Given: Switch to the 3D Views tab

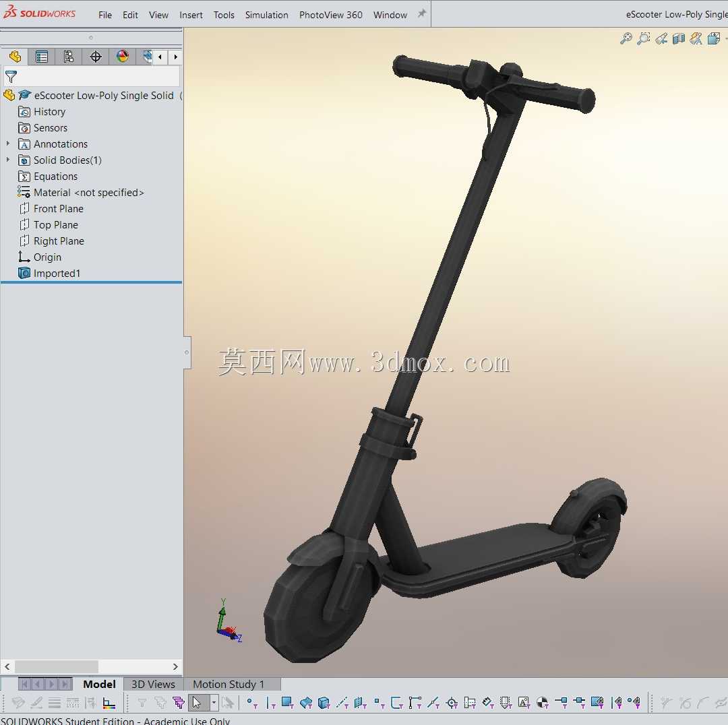Looking at the screenshot, I should [x=153, y=684].
